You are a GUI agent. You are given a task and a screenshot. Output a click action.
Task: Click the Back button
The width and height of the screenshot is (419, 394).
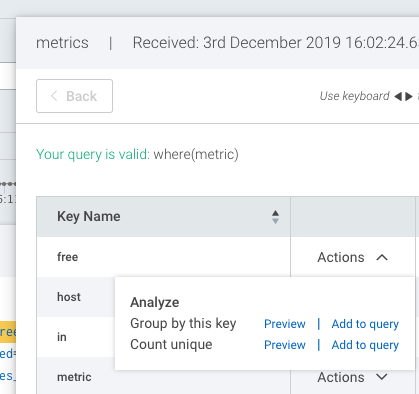pos(74,96)
